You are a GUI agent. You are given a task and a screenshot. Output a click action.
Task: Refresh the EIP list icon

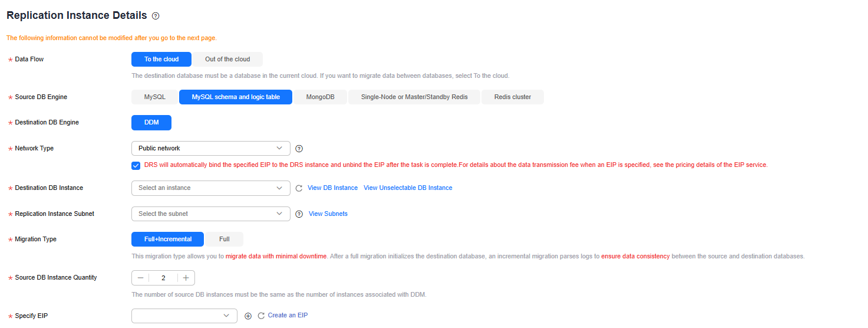click(x=261, y=316)
